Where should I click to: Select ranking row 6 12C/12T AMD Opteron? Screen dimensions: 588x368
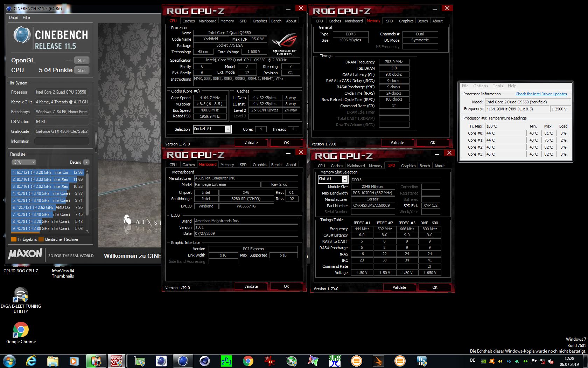tap(48, 207)
